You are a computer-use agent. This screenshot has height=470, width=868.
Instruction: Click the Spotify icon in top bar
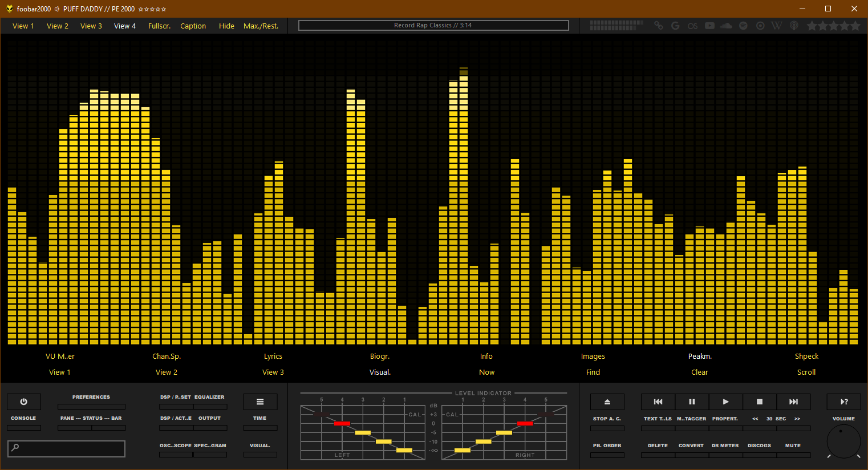point(743,26)
